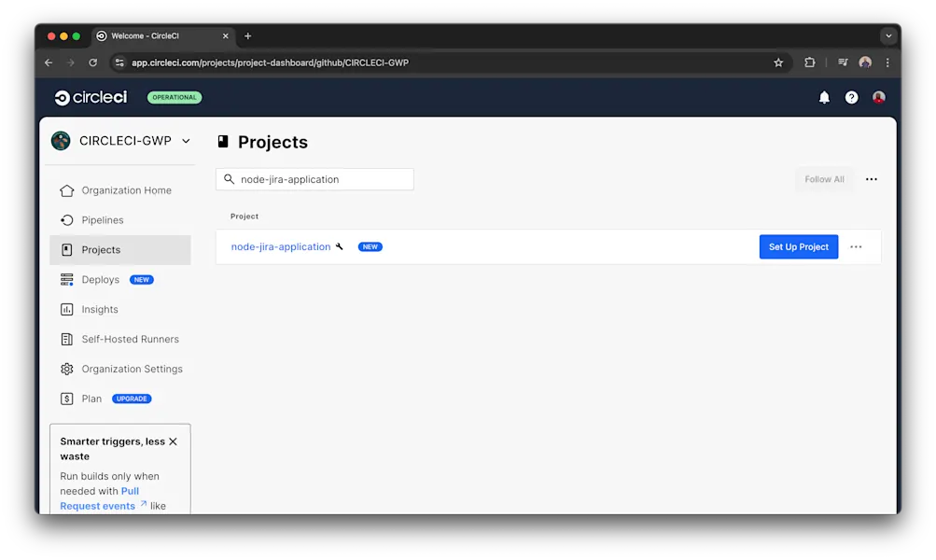Open help using the question mark icon

tap(851, 96)
